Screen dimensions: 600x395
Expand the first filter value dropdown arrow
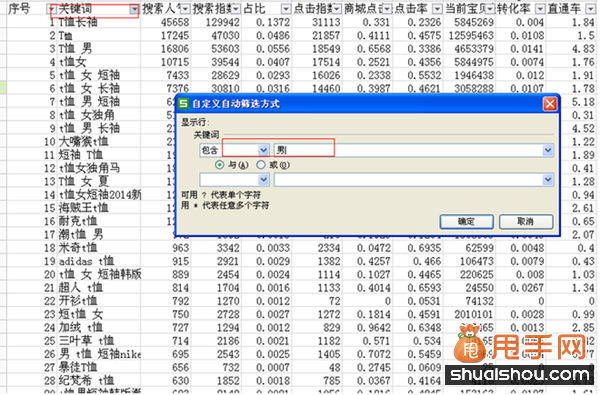[x=548, y=150]
